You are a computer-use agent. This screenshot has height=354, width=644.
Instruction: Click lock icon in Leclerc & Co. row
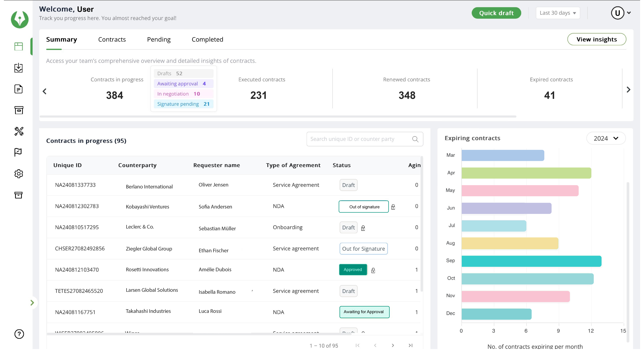(x=363, y=228)
